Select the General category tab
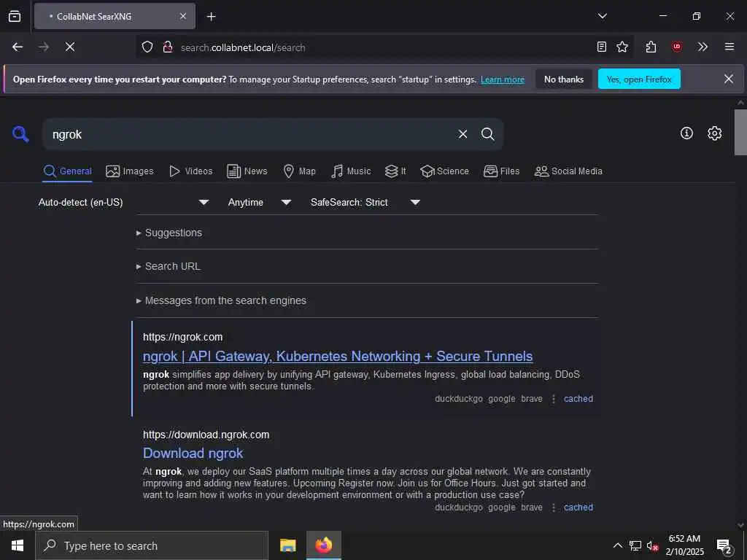The height and width of the screenshot is (560, 747). point(67,171)
